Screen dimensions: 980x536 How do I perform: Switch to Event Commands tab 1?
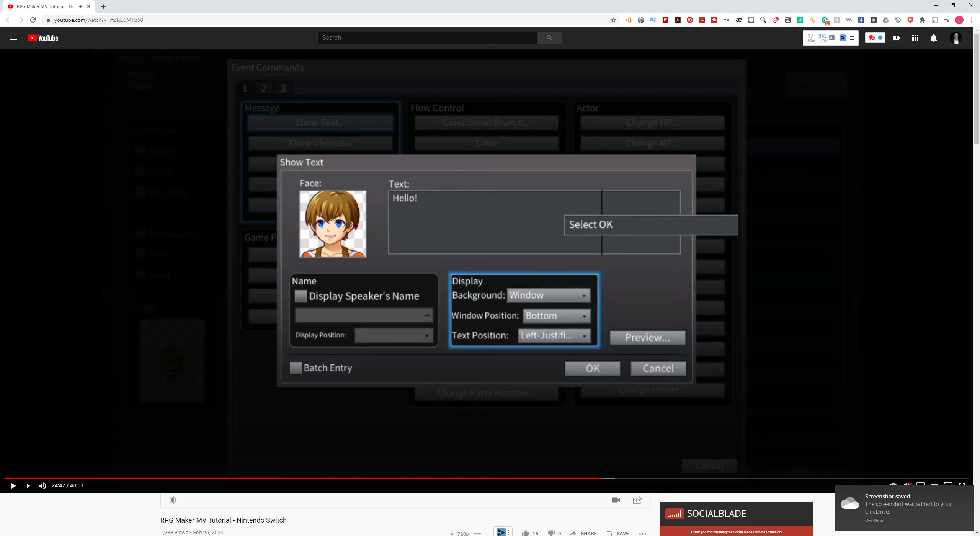(245, 88)
